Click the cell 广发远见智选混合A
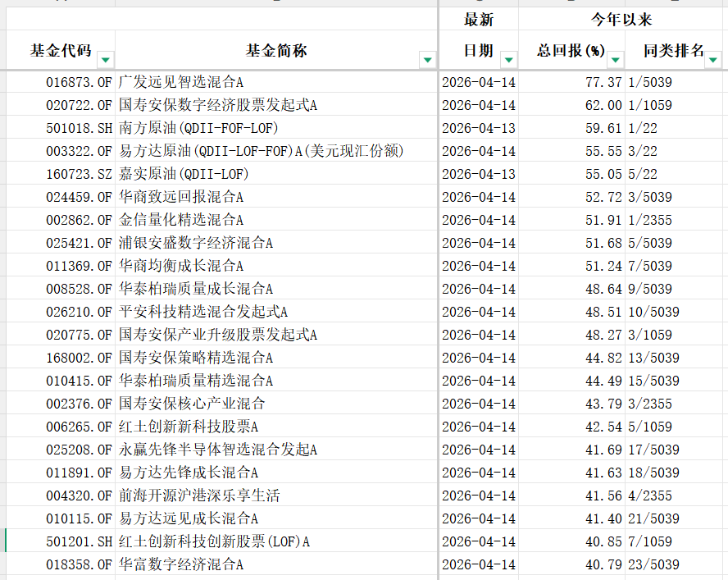This screenshot has width=728, height=580. click(181, 82)
